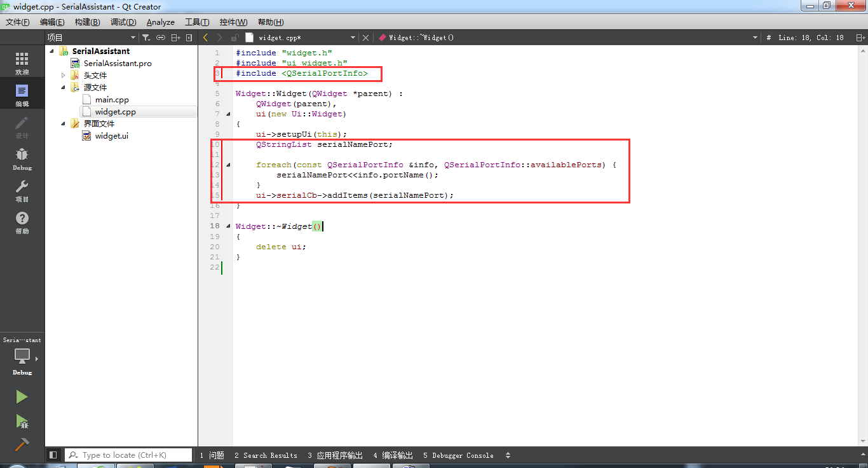Split the project sidebar pane
Viewport: 868px width, 468px height.
[x=176, y=38]
